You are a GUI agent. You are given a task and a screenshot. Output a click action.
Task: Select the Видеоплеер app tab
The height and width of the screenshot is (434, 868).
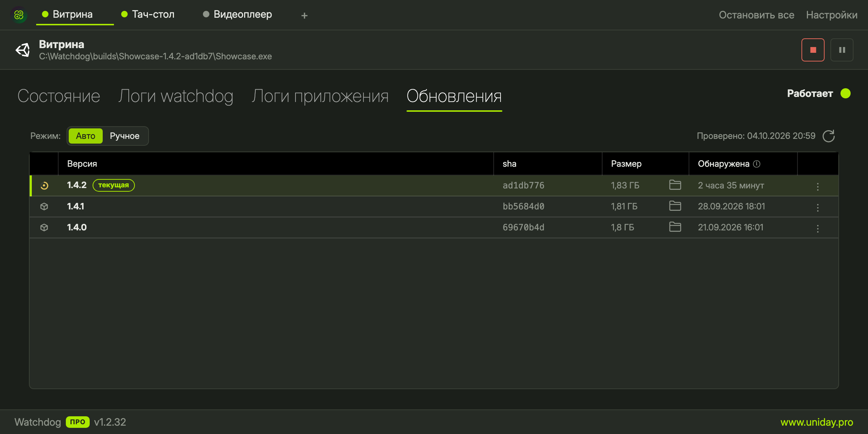[x=238, y=14]
